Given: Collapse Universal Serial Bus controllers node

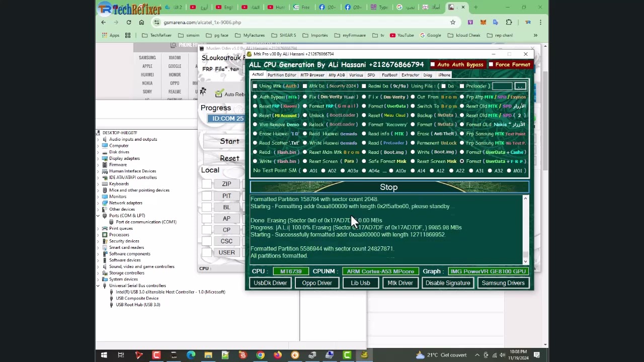Looking at the screenshot, I should pyautogui.click(x=99, y=286).
